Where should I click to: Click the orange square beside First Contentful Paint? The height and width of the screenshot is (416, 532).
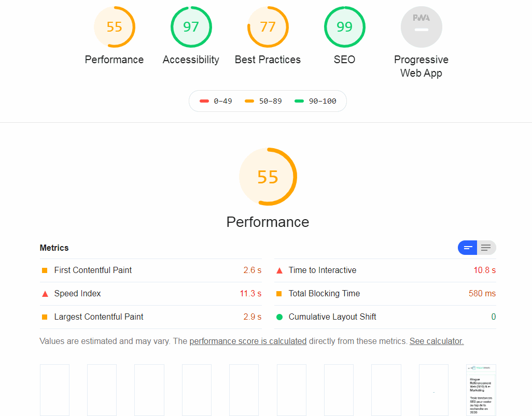click(45, 270)
